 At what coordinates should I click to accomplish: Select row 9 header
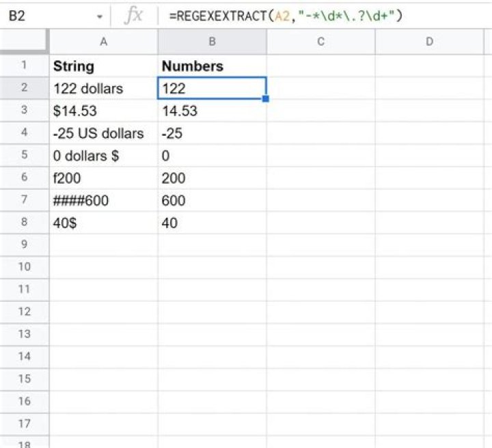(24, 244)
